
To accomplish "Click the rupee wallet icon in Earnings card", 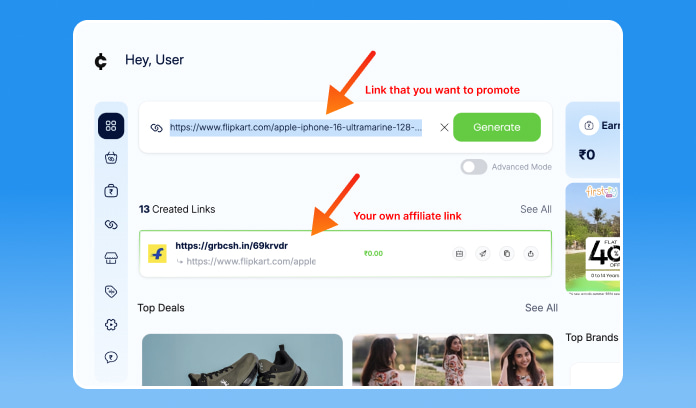I will point(589,126).
